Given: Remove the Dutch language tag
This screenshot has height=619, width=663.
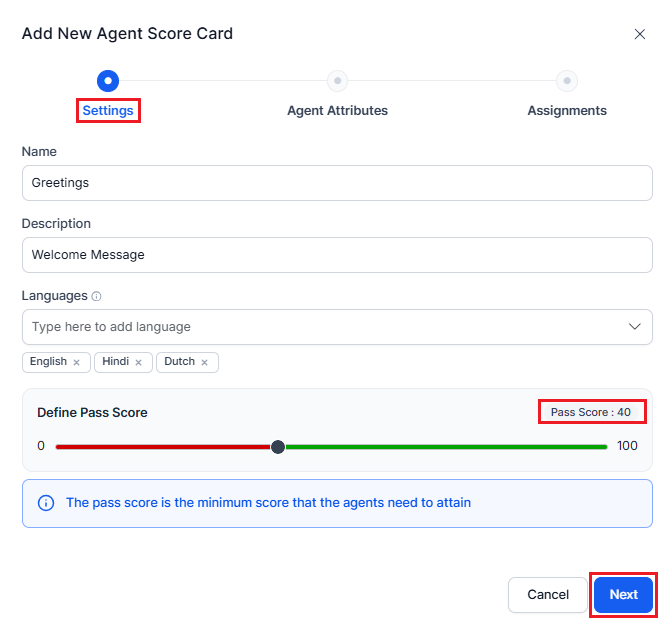Looking at the screenshot, I should [204, 362].
